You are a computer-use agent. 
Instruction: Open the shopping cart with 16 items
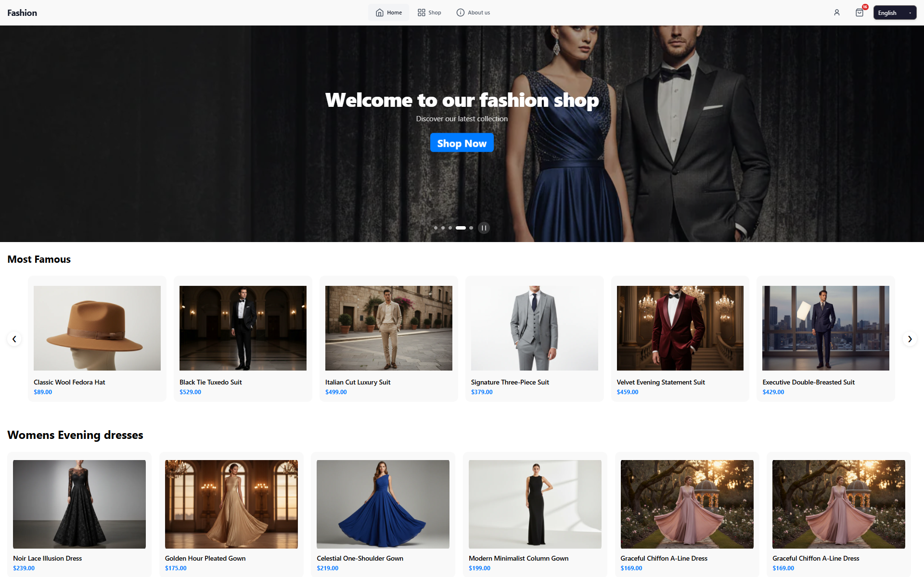[x=860, y=13]
